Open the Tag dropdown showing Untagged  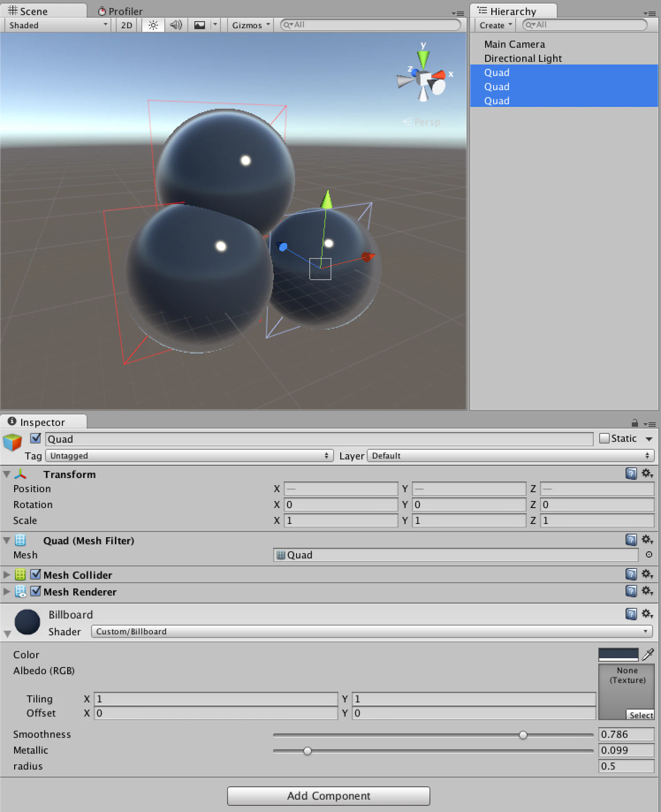[190, 455]
